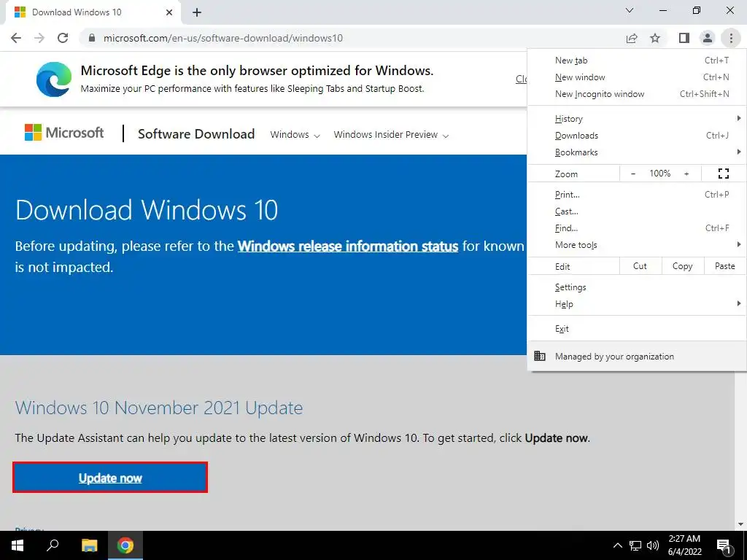Open the taskbar clock showing 2:27 AM
The height and width of the screenshot is (560, 747).
pos(684,545)
